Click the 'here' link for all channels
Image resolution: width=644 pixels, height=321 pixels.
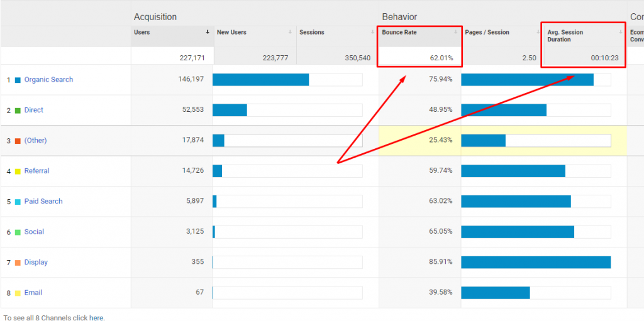click(96, 318)
